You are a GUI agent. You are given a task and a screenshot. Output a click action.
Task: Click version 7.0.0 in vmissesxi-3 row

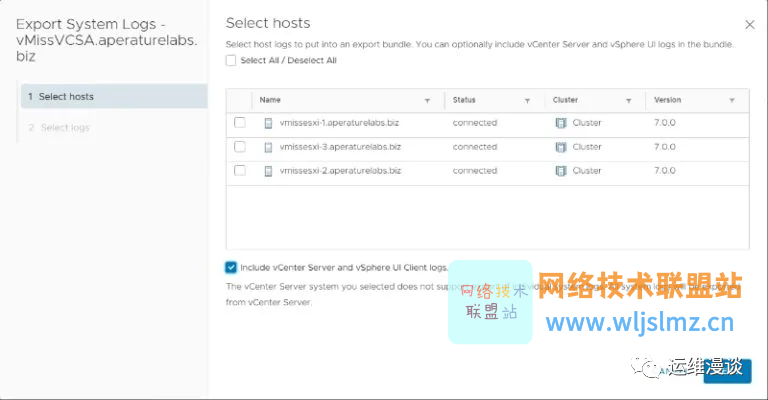click(x=665, y=147)
